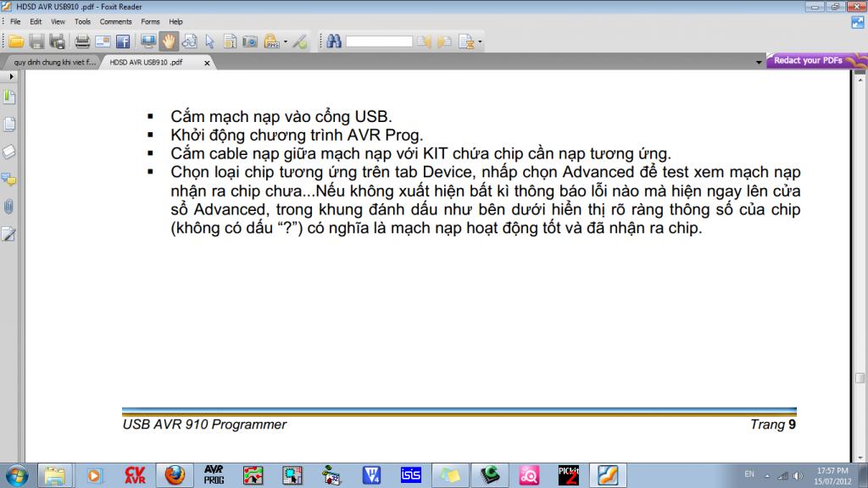Viewport: 868px width, 488px height.
Task: Open the Comments menu
Action: tap(115, 21)
